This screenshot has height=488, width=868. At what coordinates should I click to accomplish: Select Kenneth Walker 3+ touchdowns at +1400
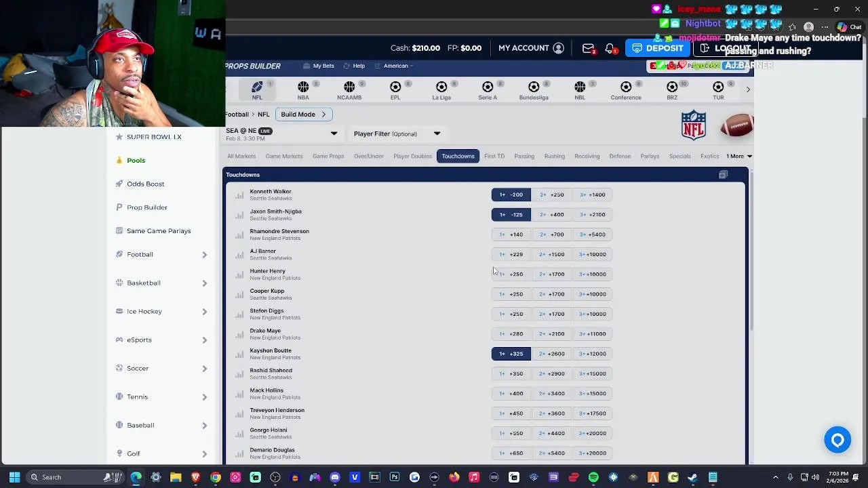592,195
